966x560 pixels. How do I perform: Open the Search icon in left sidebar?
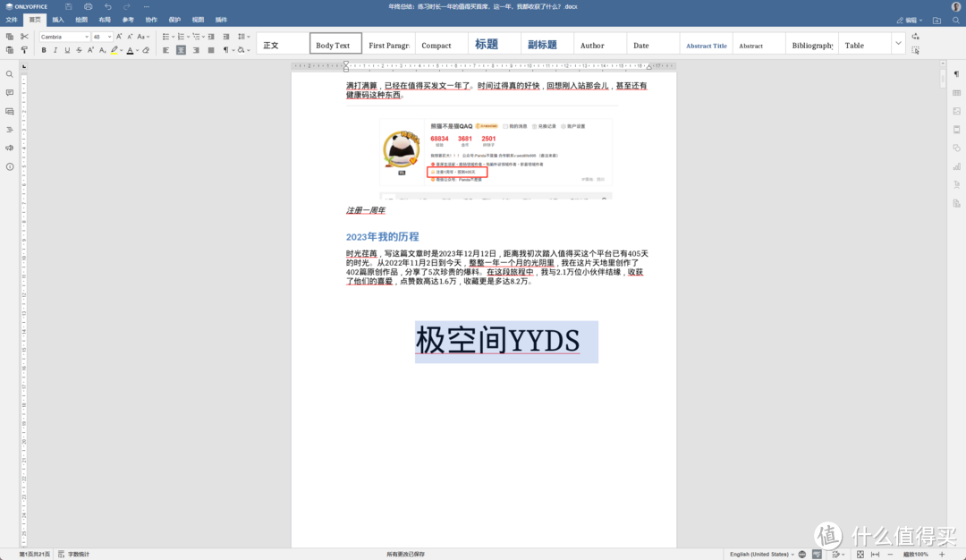point(10,74)
